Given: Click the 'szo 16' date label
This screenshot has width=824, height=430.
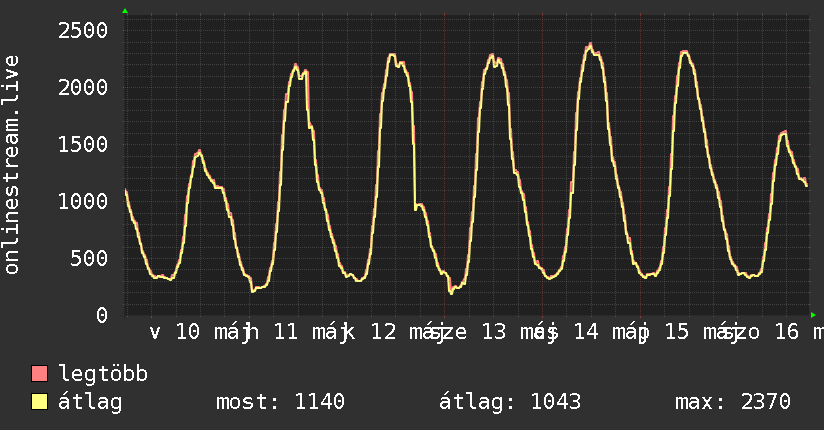Looking at the screenshot, I should (762, 332).
